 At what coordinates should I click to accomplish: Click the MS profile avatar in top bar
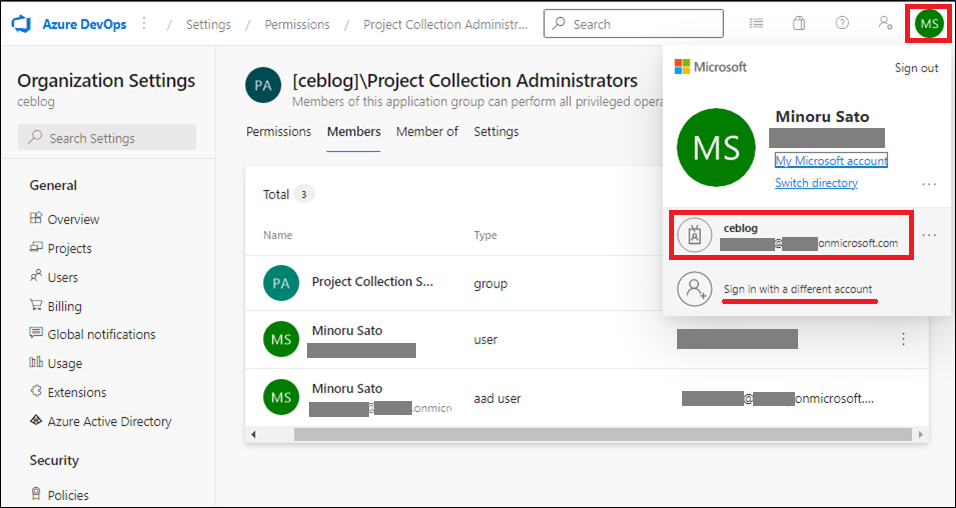click(x=929, y=24)
